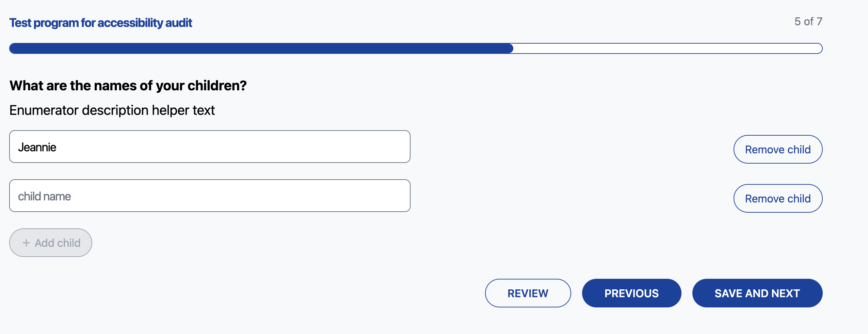
Task: Select the Add child control
Action: point(50,242)
